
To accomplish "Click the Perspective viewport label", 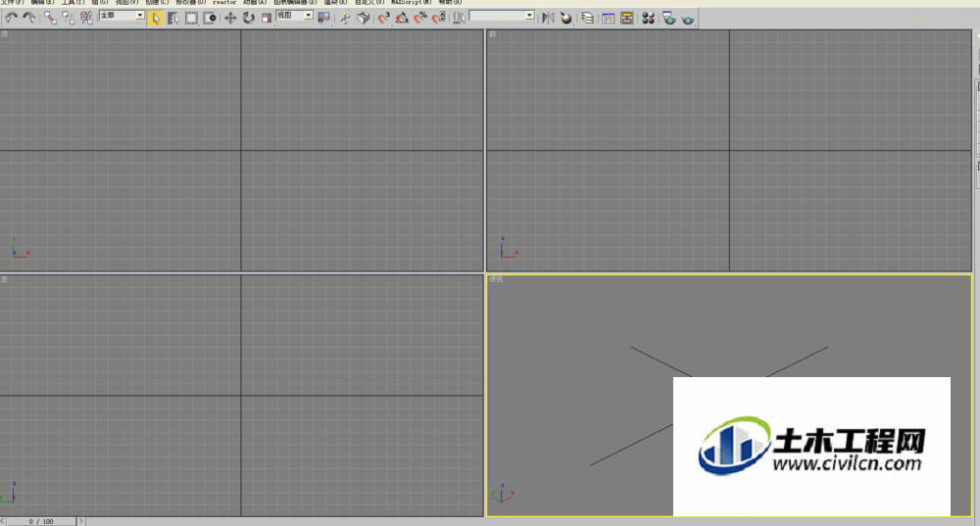I will tap(496, 279).
